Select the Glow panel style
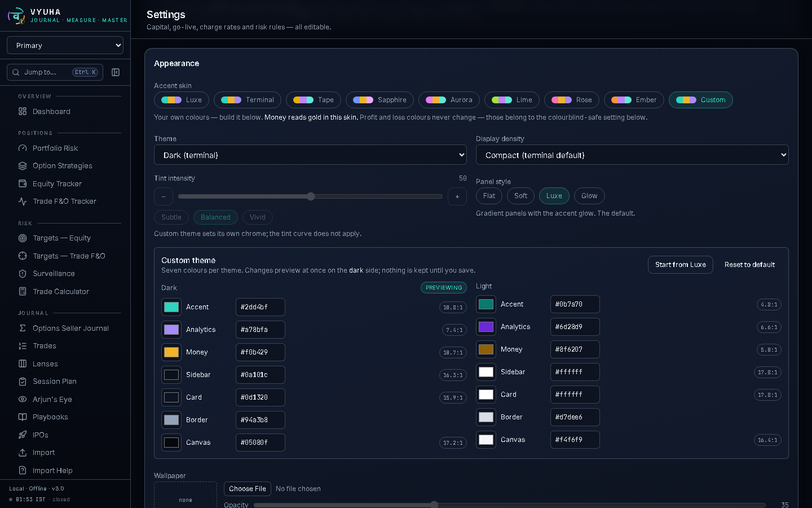The image size is (812, 508). coord(589,196)
